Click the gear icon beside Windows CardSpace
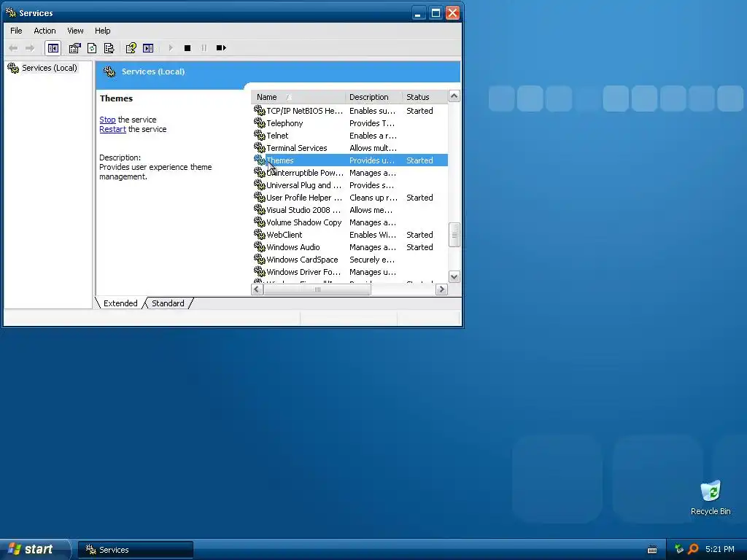747x560 pixels. pyautogui.click(x=260, y=259)
